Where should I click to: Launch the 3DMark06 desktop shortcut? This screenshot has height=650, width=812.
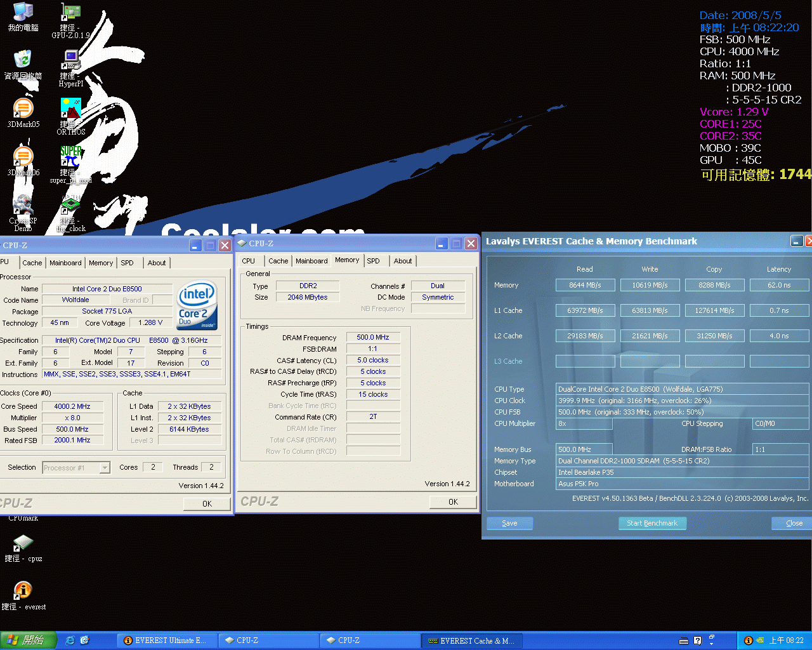pyautogui.click(x=23, y=161)
